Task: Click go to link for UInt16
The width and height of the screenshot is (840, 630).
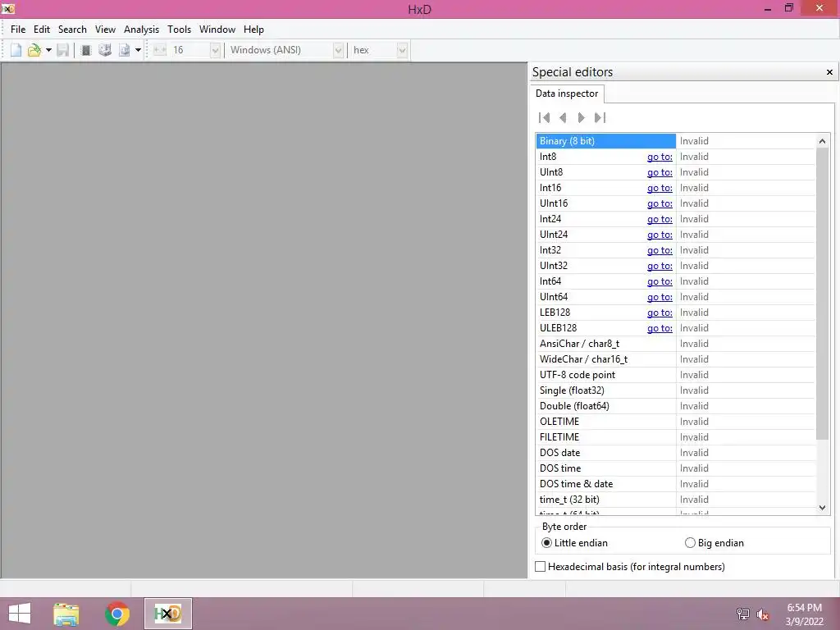Action: pos(660,203)
